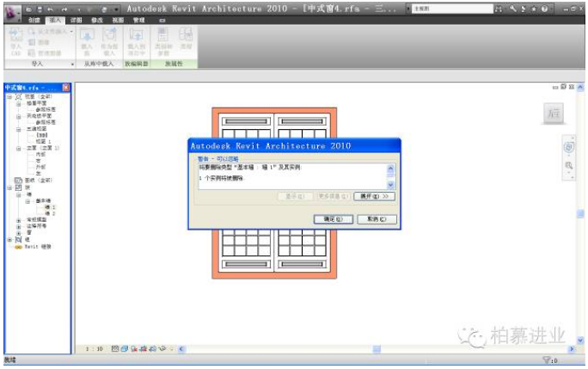Viewport: 588px width, 369px height.
Task: Click the Undo arrow in quick access toolbar
Action: point(51,9)
